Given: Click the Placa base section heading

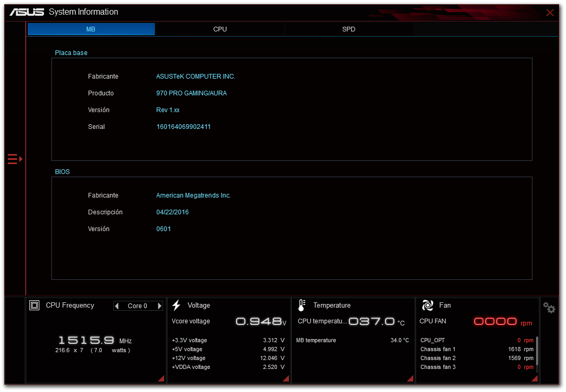Looking at the screenshot, I should click(71, 52).
